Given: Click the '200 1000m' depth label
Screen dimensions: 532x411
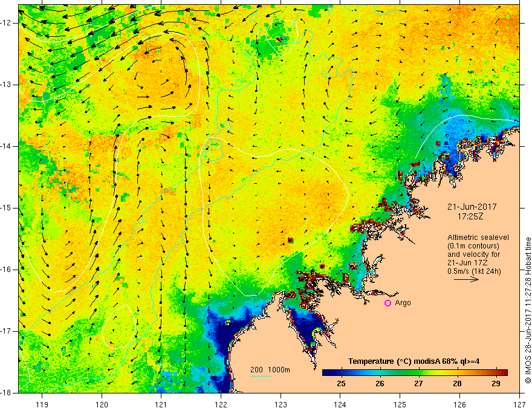Looking at the screenshot, I should (x=270, y=370).
